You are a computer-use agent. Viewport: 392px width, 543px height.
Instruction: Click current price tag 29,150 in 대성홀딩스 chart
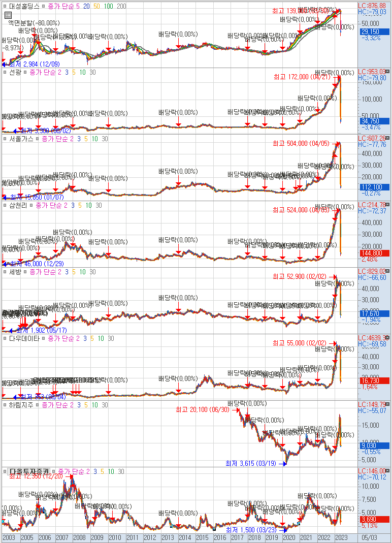coord(375,31)
